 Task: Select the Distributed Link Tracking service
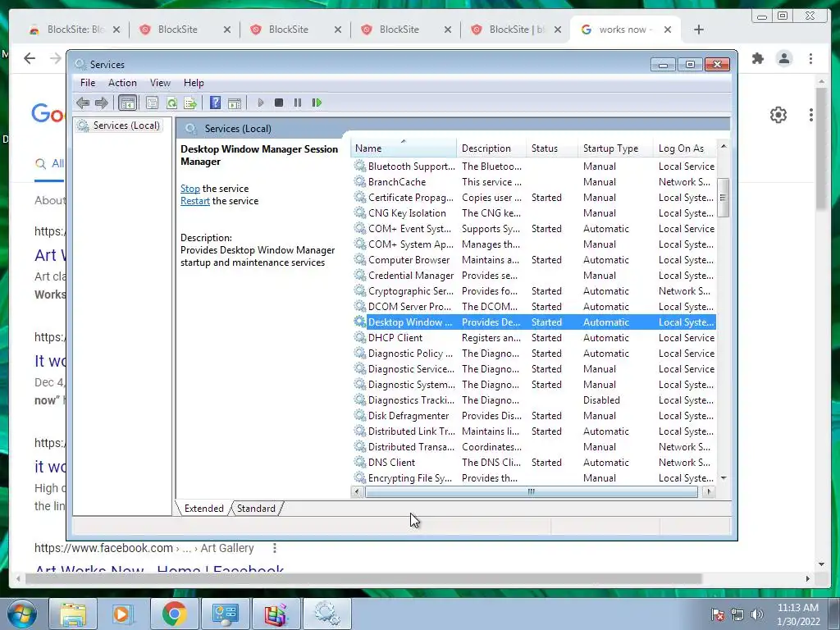534,431
